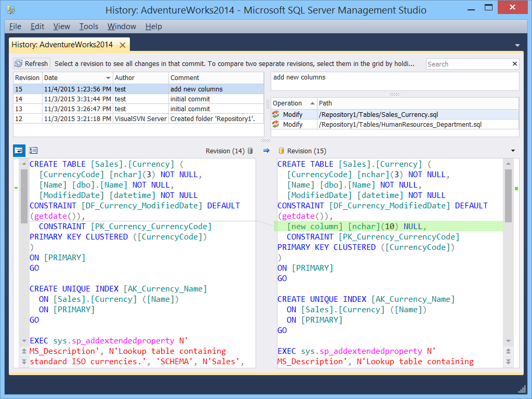
Task: Click inside the Search input field
Action: click(468, 64)
